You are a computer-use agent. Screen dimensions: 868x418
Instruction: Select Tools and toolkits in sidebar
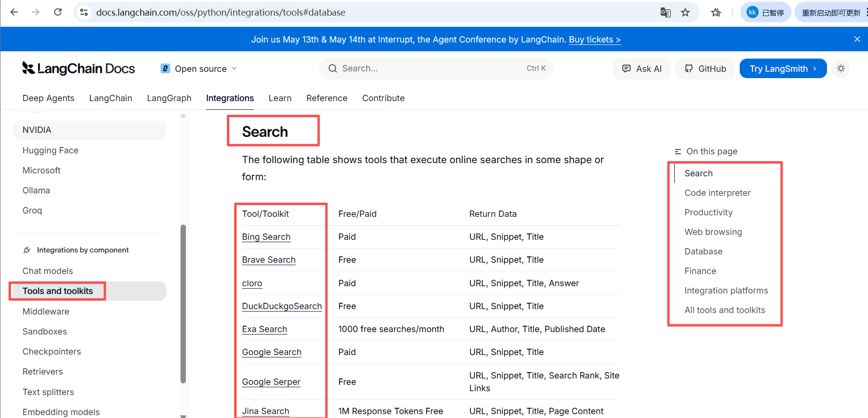[x=89, y=291]
